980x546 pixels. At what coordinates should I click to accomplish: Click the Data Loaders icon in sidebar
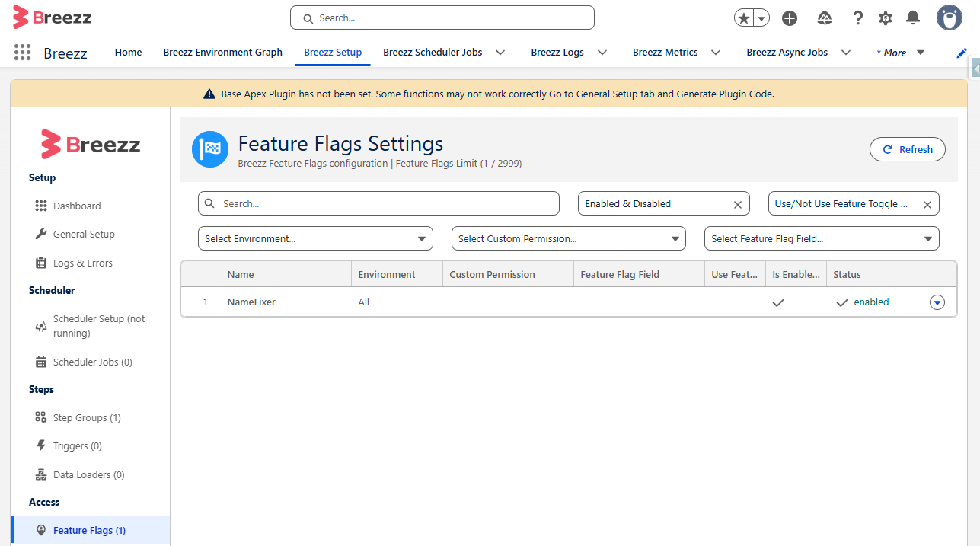pos(41,474)
